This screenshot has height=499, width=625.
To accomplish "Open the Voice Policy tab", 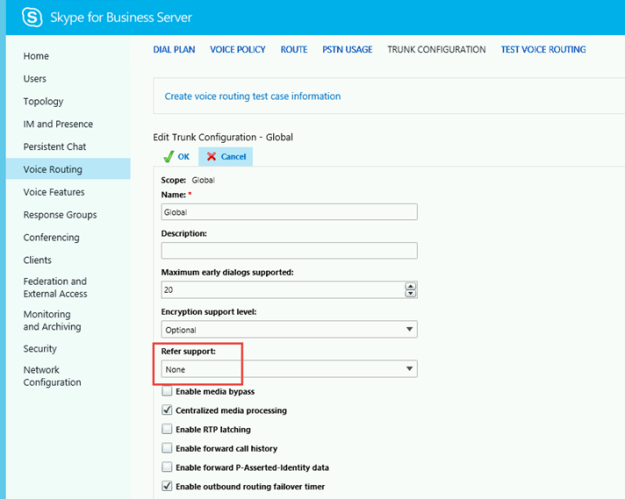I will coord(237,49).
